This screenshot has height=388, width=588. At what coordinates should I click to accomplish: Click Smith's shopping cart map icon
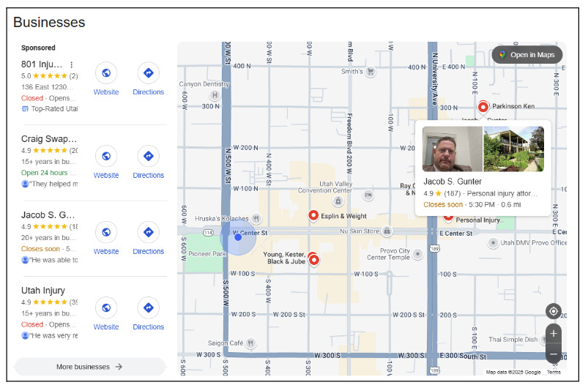[x=371, y=71]
